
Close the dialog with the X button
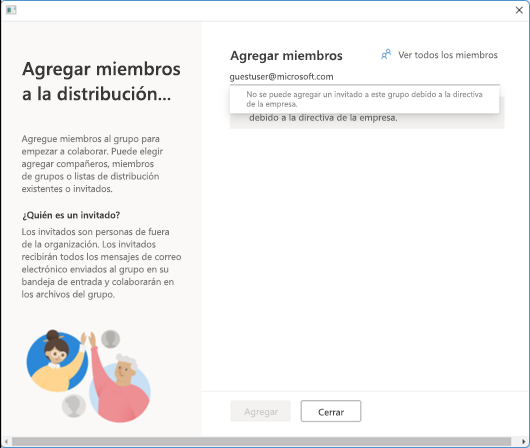coord(519,10)
